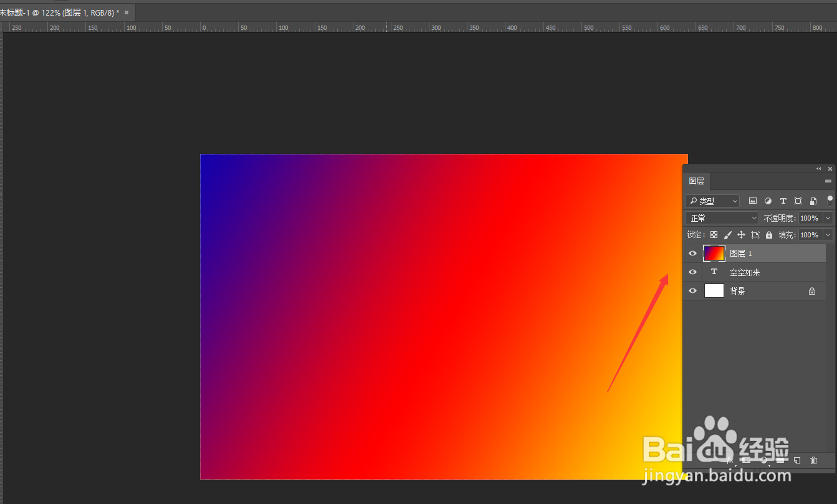Image resolution: width=837 pixels, height=504 pixels.
Task: Lock layer position move icon
Action: coord(741,235)
